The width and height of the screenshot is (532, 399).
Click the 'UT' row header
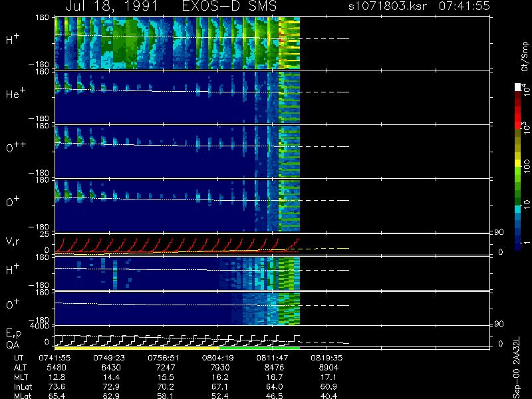point(19,358)
